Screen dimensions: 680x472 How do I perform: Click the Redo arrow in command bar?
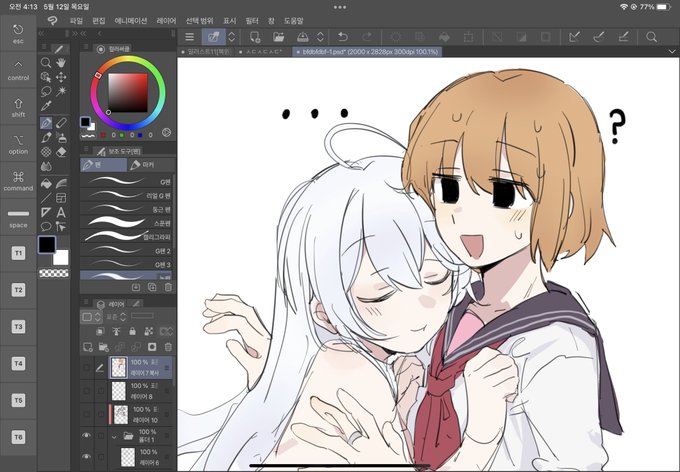pyautogui.click(x=367, y=37)
